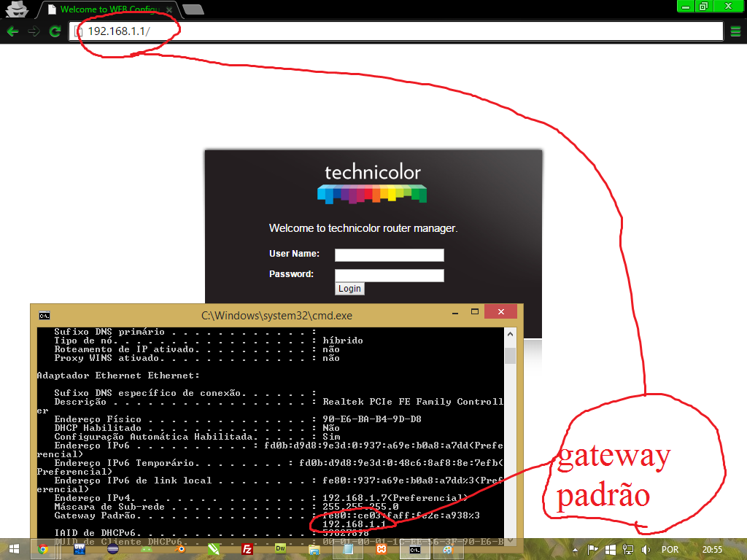Show hidden tray icons arrow

click(x=575, y=550)
